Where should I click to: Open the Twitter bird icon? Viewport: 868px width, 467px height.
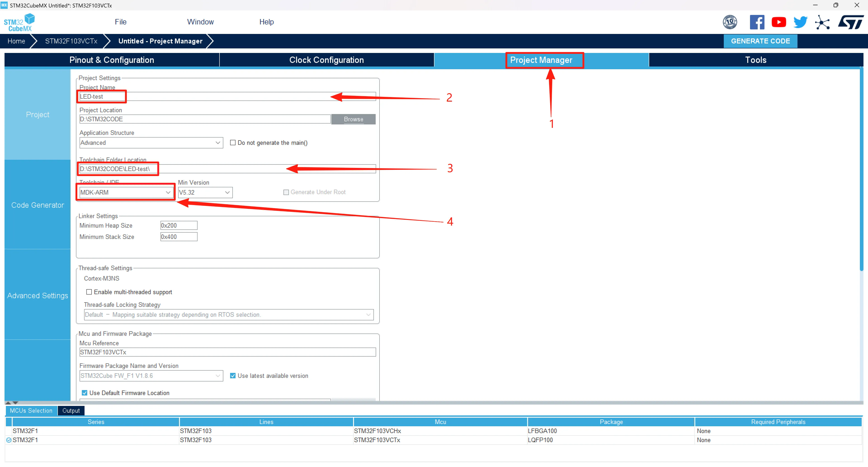pos(800,22)
